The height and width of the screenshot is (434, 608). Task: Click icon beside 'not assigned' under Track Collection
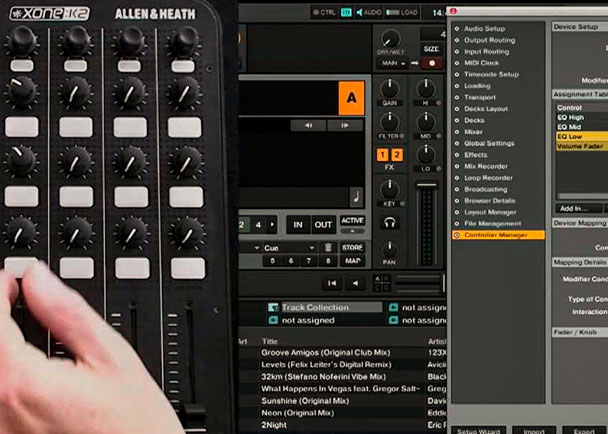click(273, 320)
